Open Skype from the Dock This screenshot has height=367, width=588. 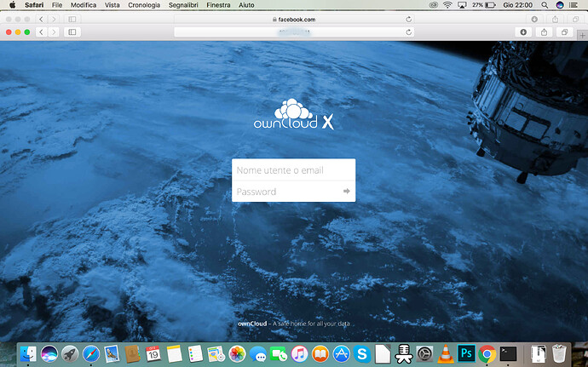362,353
